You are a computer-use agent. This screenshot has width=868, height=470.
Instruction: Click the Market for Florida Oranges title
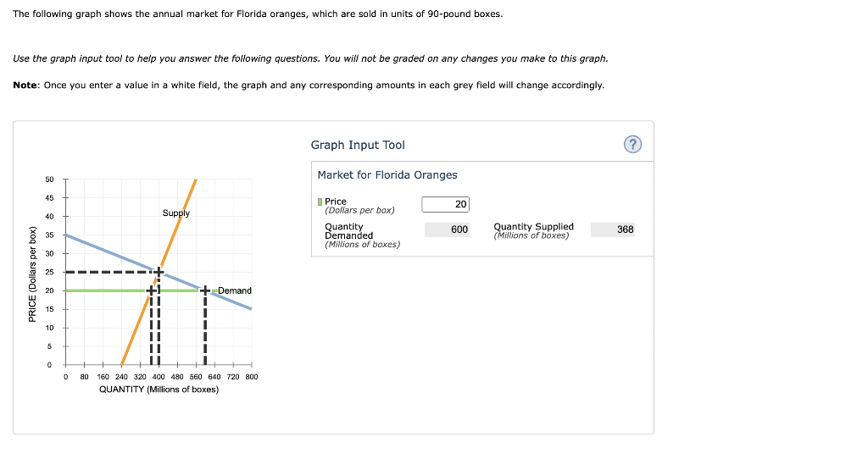pyautogui.click(x=387, y=175)
